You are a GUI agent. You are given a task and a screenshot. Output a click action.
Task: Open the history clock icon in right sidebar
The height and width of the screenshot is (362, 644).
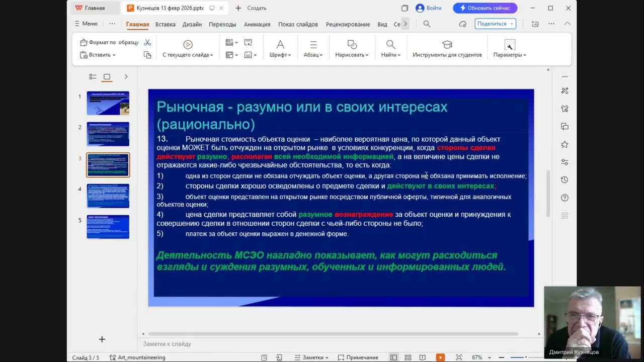click(x=565, y=180)
